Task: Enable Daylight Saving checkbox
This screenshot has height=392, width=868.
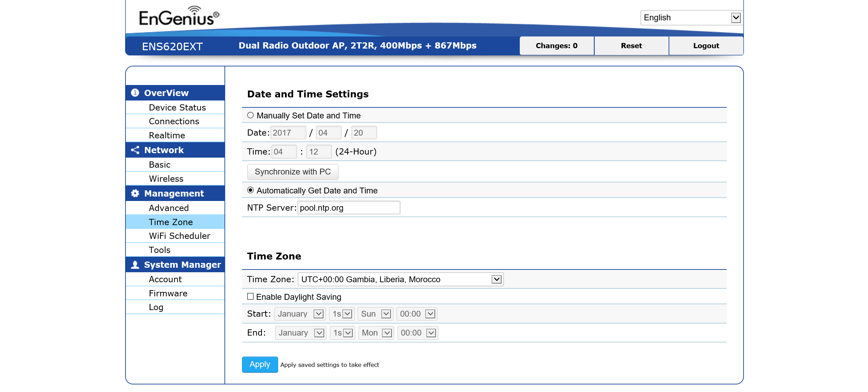Action: click(x=251, y=296)
